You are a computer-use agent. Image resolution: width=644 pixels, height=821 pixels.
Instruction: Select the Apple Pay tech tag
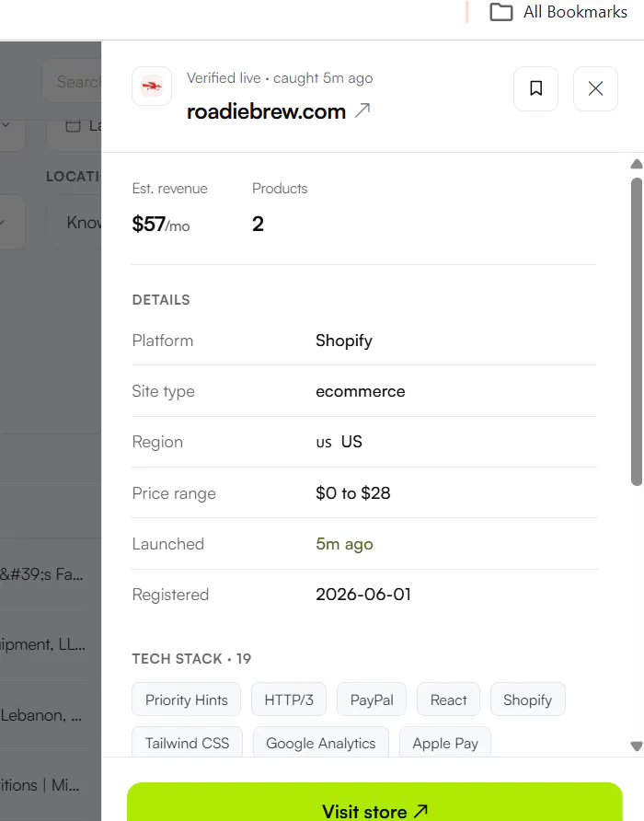pos(445,742)
